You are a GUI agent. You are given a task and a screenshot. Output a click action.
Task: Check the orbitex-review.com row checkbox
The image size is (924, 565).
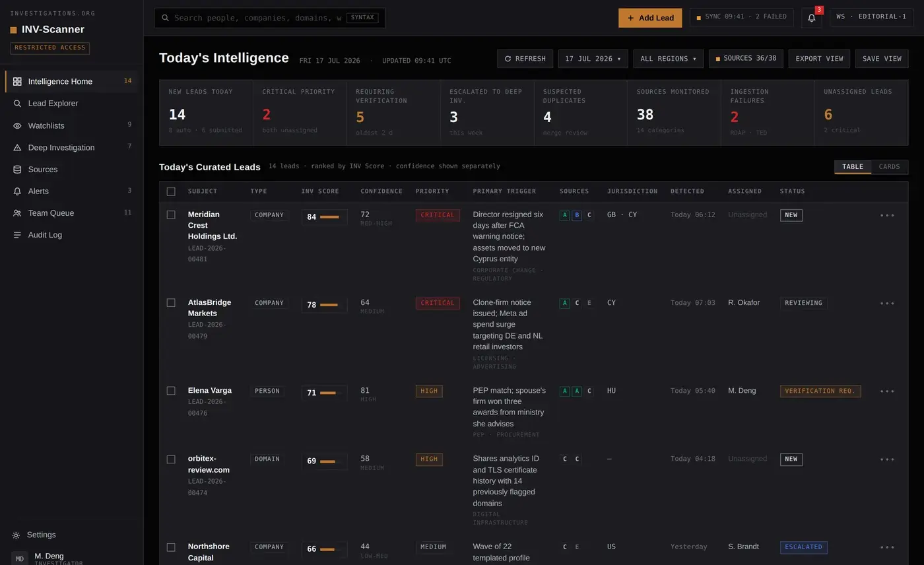[171, 459]
